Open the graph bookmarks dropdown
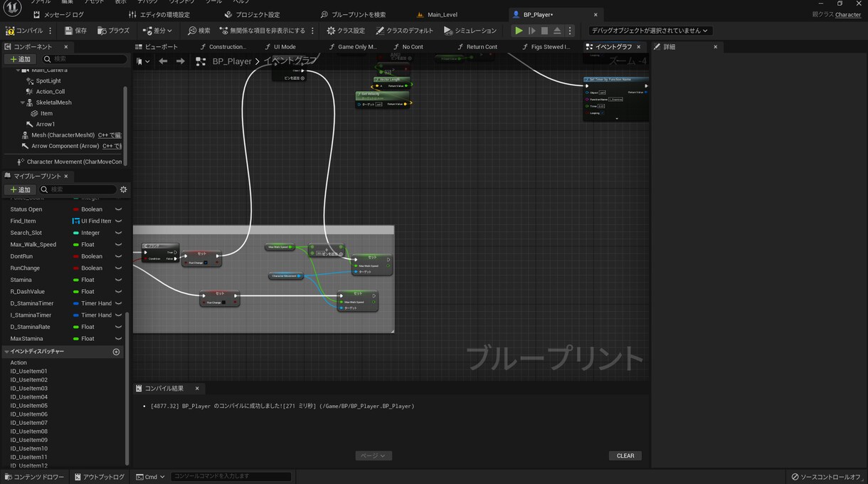 [143, 61]
